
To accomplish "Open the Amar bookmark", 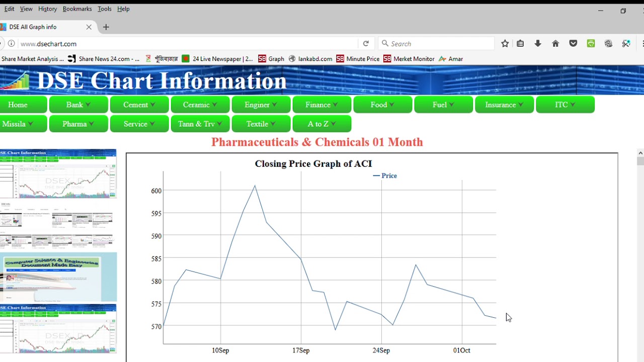I will coord(451,59).
